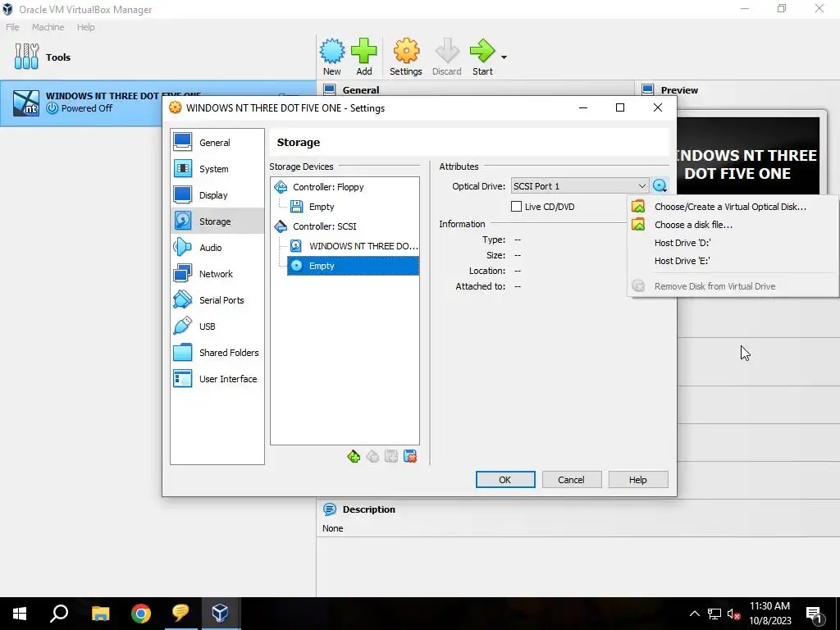Click the add controller icon below storage tree

[x=354, y=456]
